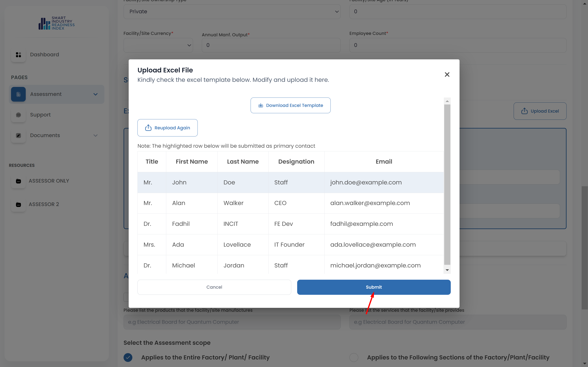Screen dimensions: 588x367
Task: Click the Dashboard grid icon
Action: coord(18,55)
